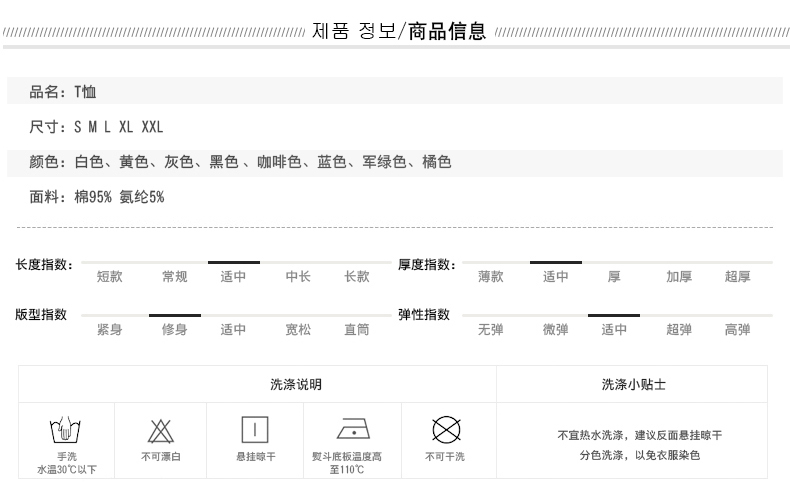
Task: Select size XL in the 尺寸 row
Action: click(126, 127)
